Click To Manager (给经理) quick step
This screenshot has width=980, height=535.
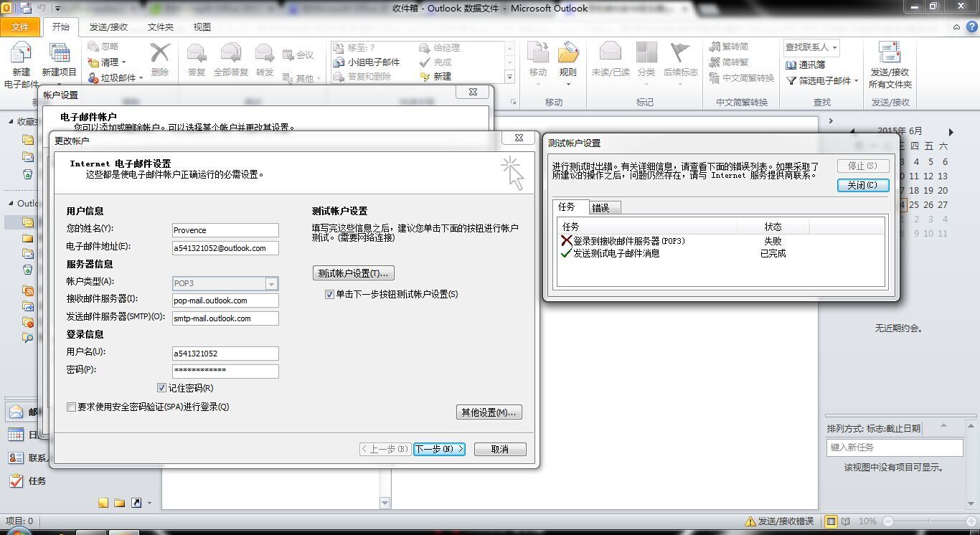(x=440, y=48)
